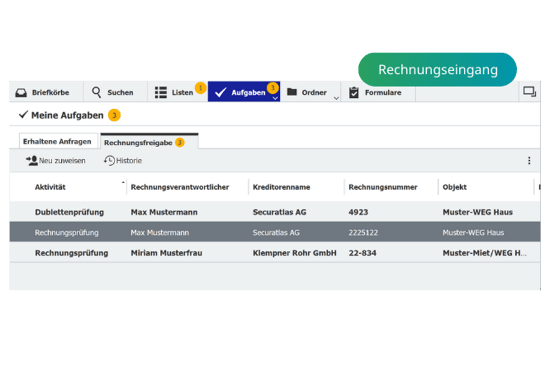Click Klempner Rohr GmbH cell

pos(295,253)
